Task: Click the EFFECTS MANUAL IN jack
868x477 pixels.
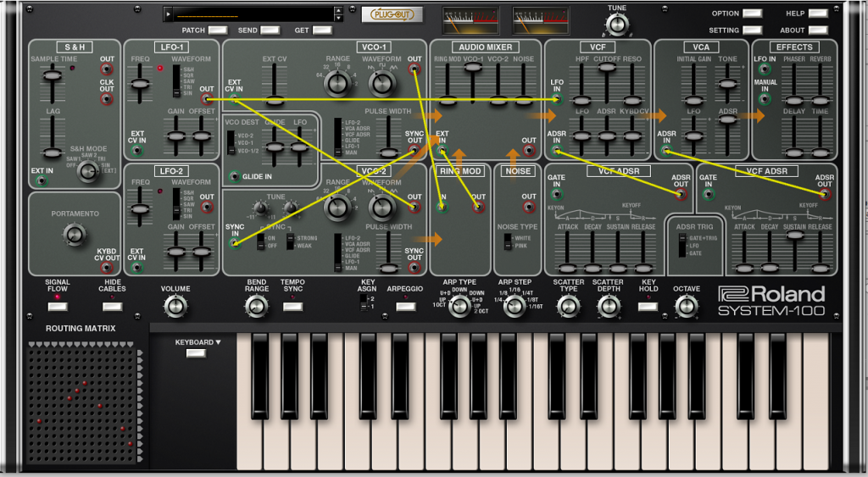Action: tap(765, 100)
